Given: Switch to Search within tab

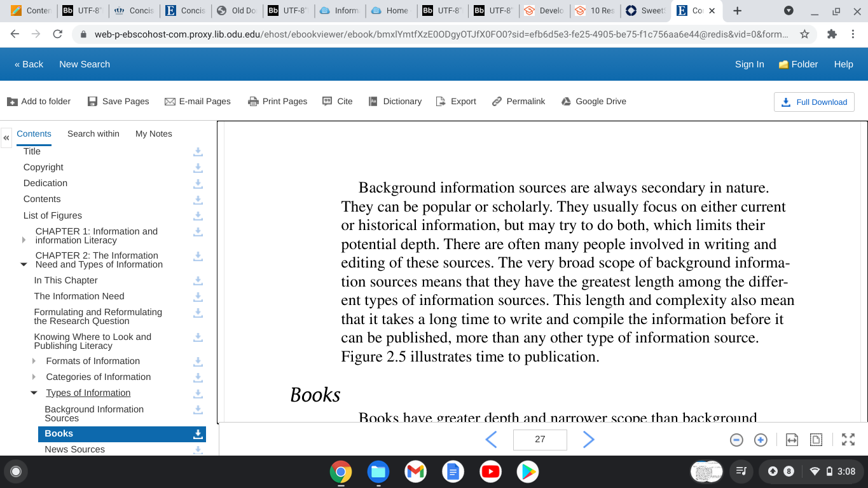Looking at the screenshot, I should pos(93,133).
